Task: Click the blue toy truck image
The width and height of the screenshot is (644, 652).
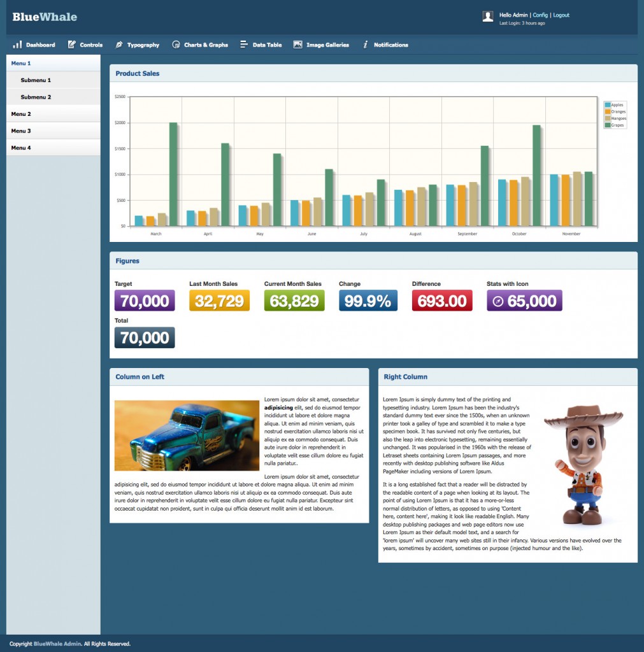Action: [187, 436]
